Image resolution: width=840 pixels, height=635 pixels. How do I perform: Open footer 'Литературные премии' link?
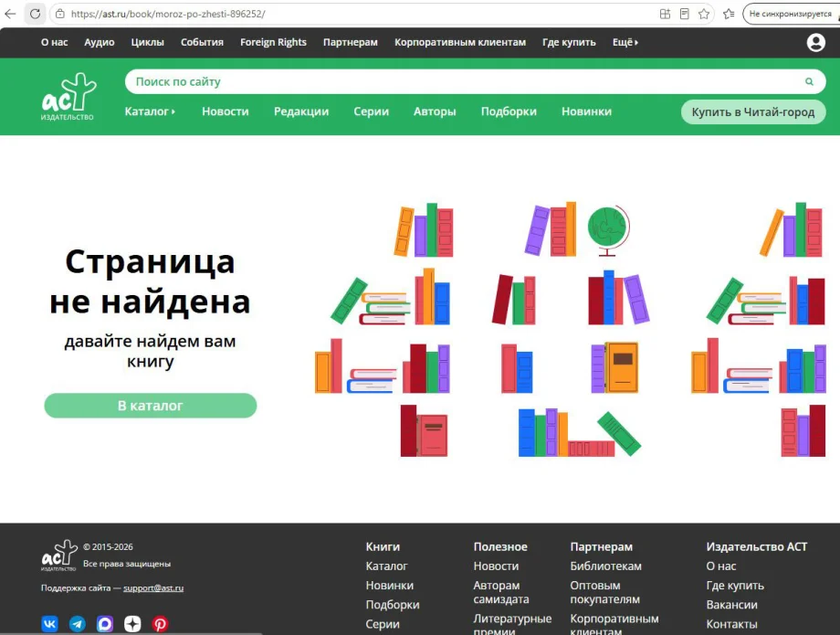pyautogui.click(x=512, y=625)
